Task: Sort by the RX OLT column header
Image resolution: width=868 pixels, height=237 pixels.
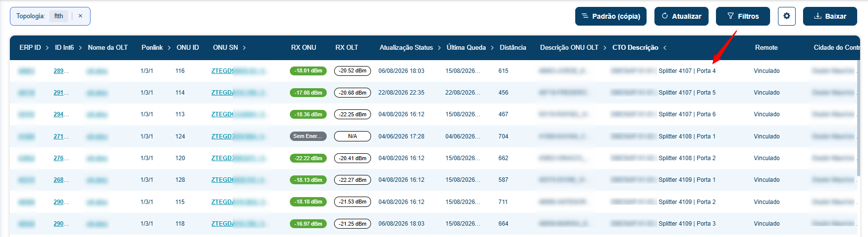Action: pyautogui.click(x=347, y=48)
